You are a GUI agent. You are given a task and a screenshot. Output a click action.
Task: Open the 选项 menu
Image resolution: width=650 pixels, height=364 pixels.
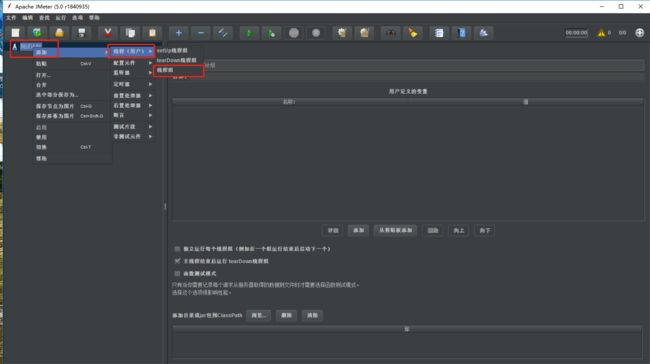(x=78, y=18)
